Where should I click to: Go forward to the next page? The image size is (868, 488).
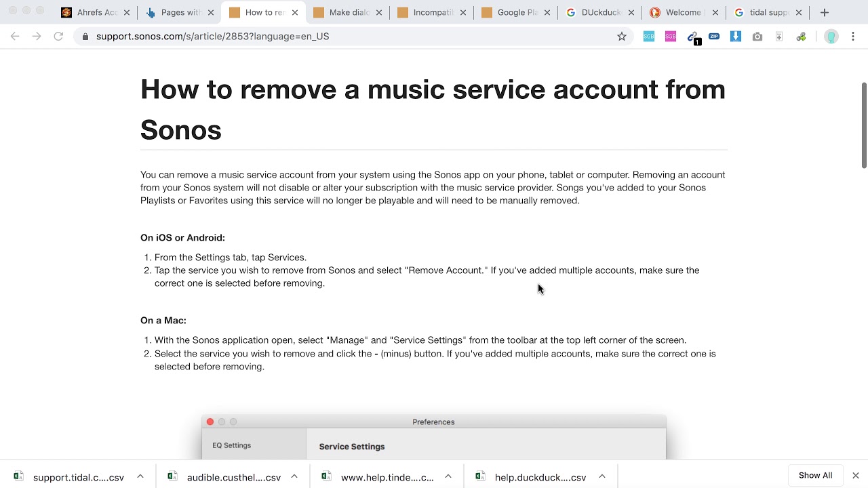pos(37,37)
